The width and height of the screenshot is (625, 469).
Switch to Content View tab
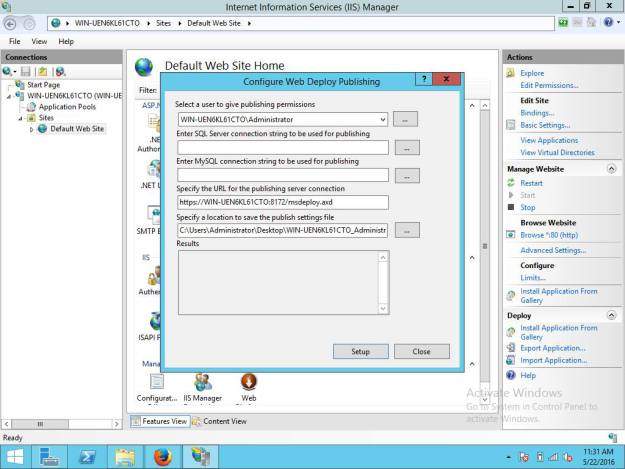220,421
